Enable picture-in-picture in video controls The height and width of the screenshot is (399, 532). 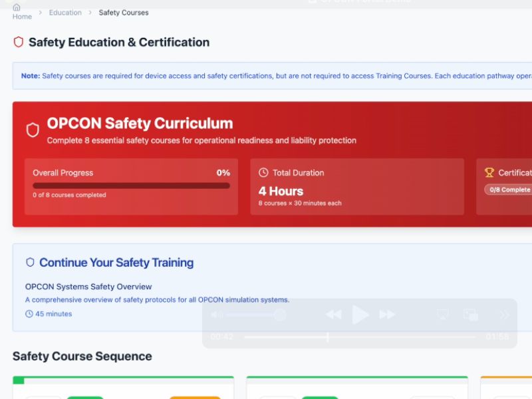pyautogui.click(x=471, y=315)
